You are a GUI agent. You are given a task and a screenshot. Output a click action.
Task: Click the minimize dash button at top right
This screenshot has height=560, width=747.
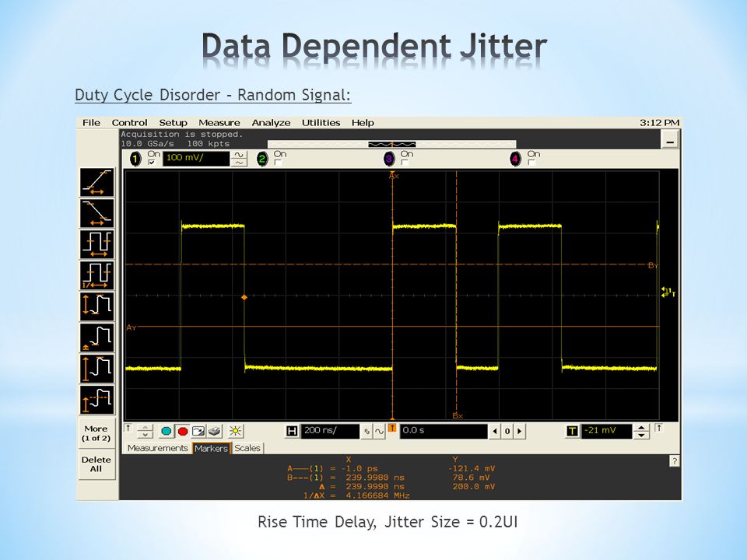coord(670,140)
